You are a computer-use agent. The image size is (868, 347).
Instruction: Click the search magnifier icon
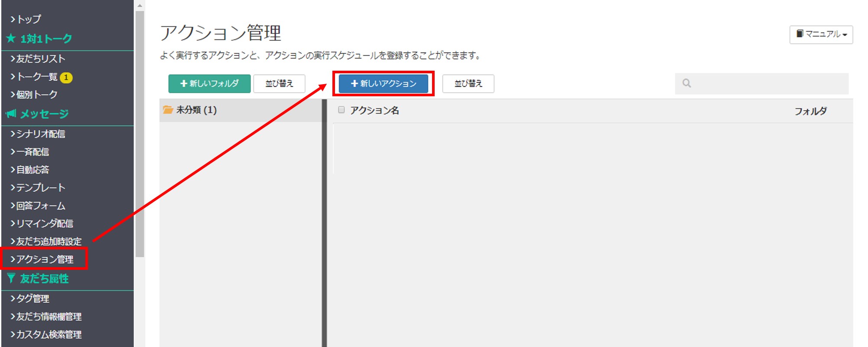686,83
